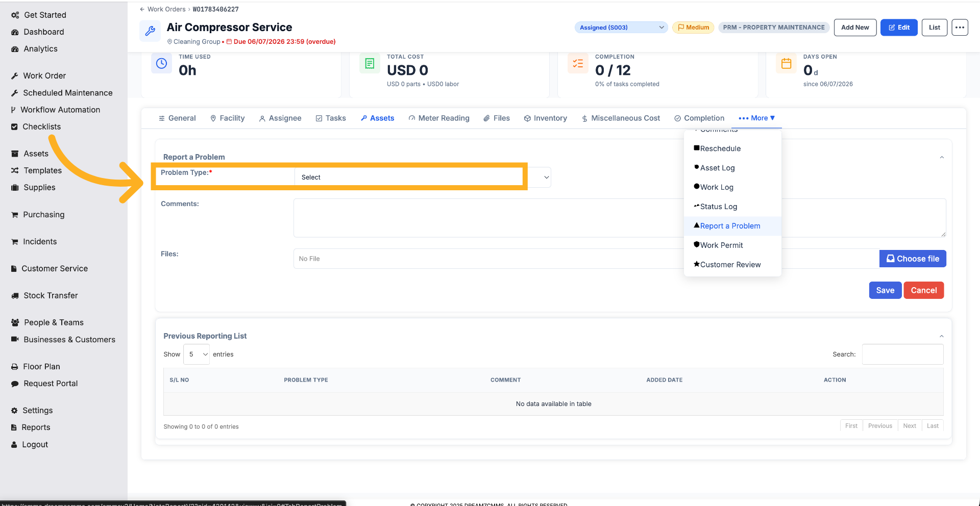Screen dimensions: 980x506
Task: Collapse the Report a Problem section
Action: pyautogui.click(x=942, y=157)
